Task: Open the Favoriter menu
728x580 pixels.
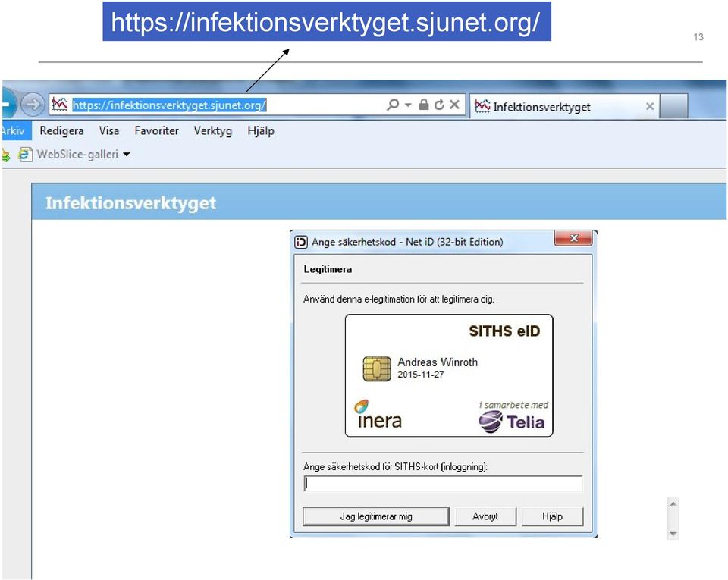Action: click(x=156, y=131)
